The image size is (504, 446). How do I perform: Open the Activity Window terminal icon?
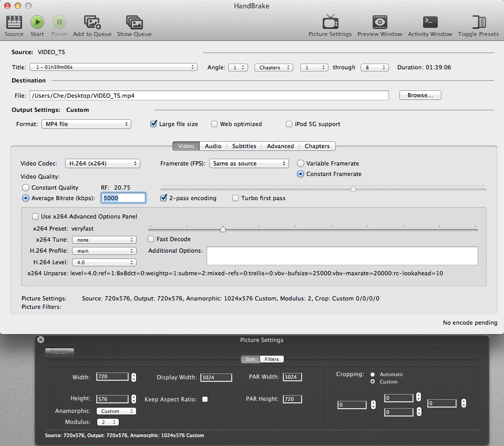[x=430, y=22]
